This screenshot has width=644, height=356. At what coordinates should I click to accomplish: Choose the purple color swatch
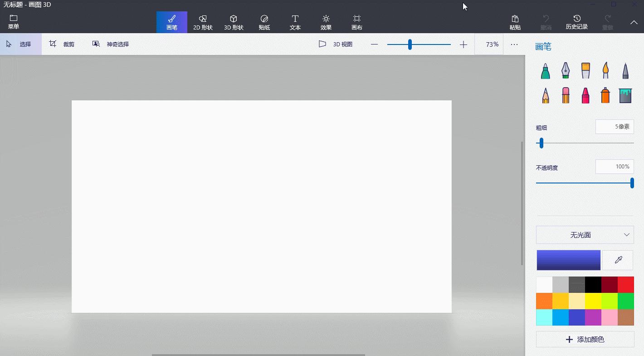point(593,317)
